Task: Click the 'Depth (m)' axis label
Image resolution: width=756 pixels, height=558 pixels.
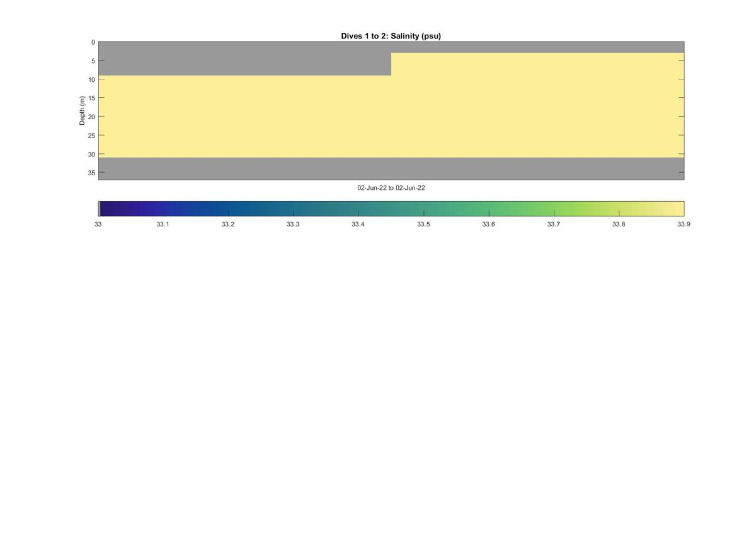Action: (x=82, y=110)
